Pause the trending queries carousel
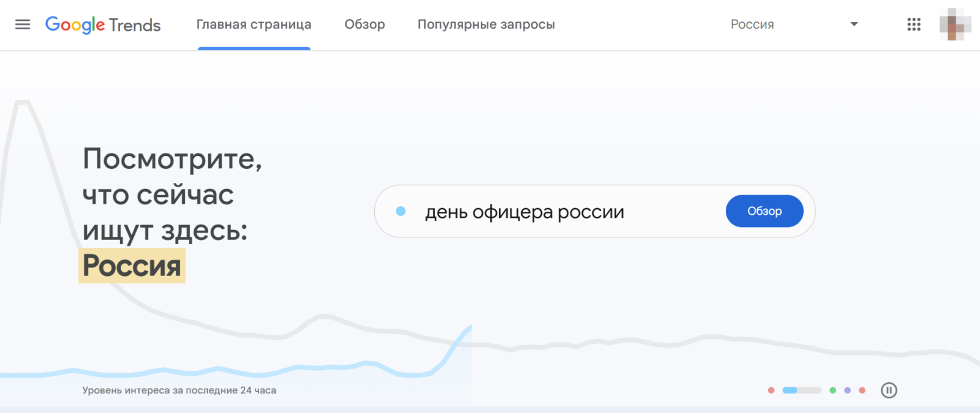Image resolution: width=980 pixels, height=413 pixels. pyautogui.click(x=890, y=390)
